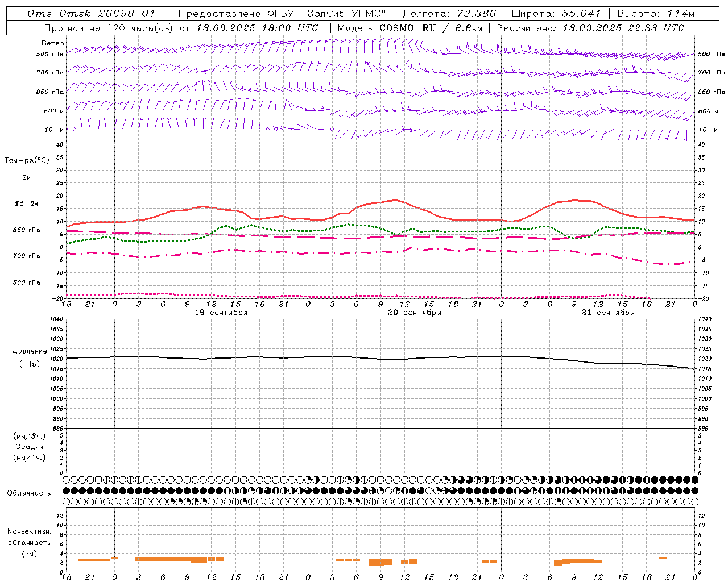Click the (мм/1ч.) precipitation unit label
The height and width of the screenshot is (582, 728).
point(30,458)
